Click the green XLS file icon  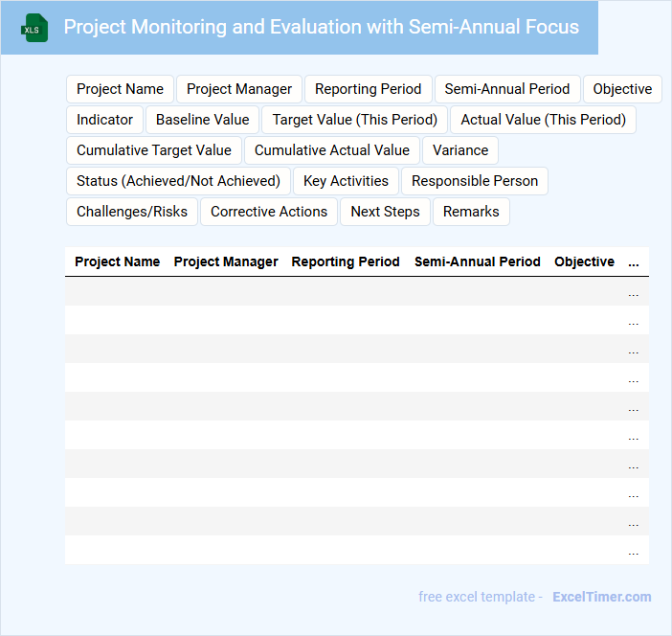35,28
